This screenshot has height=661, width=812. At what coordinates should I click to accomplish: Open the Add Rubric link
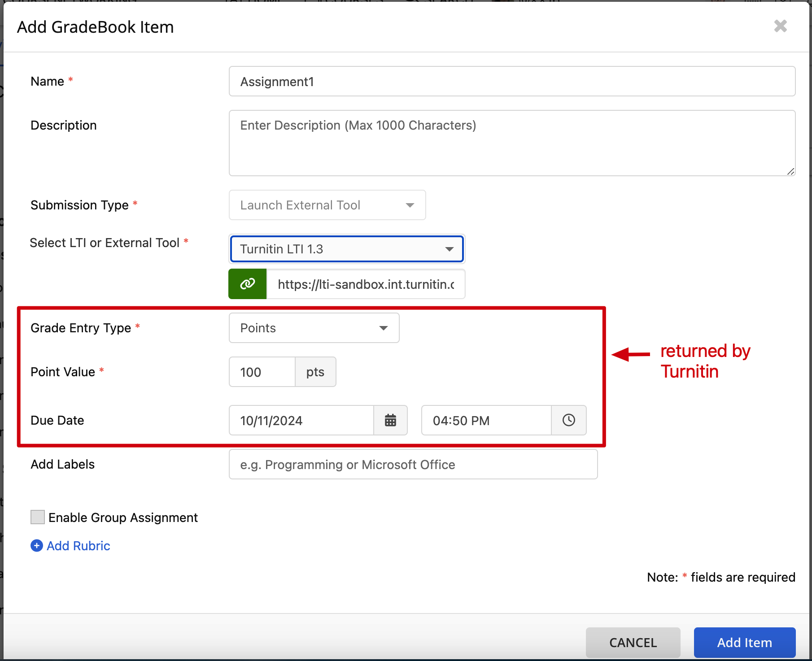point(78,546)
